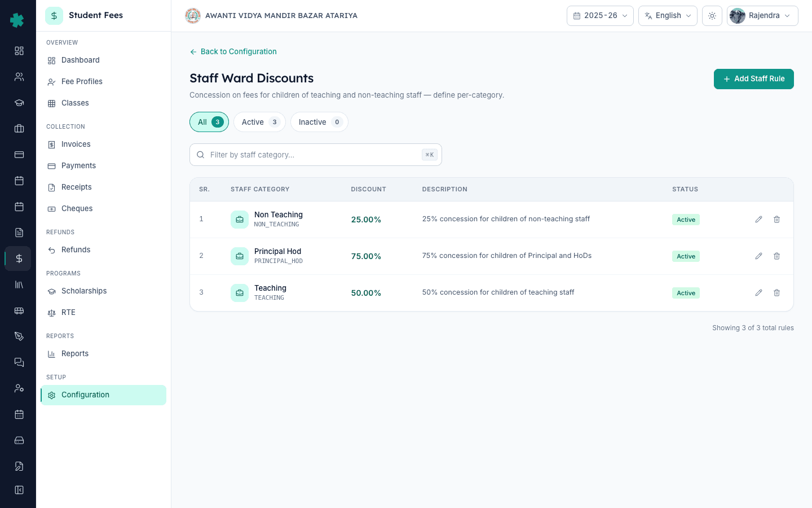Select the All filter tab
812x508 pixels.
(209, 122)
